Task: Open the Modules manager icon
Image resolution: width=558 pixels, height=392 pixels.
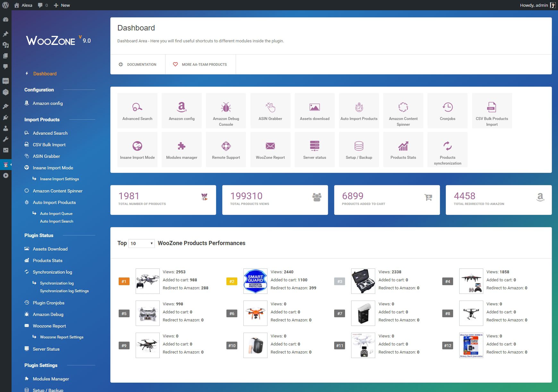Action: [182, 149]
